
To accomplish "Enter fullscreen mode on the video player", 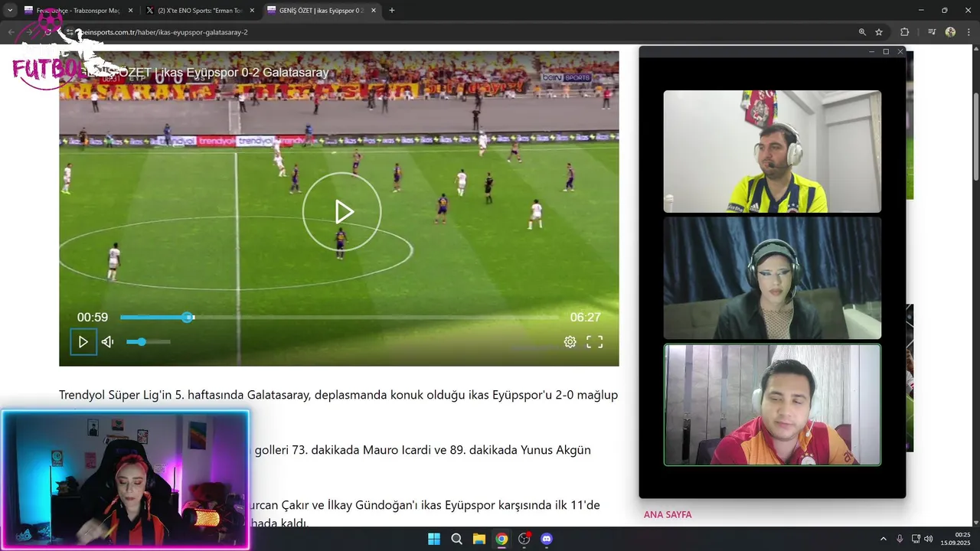I will [595, 342].
